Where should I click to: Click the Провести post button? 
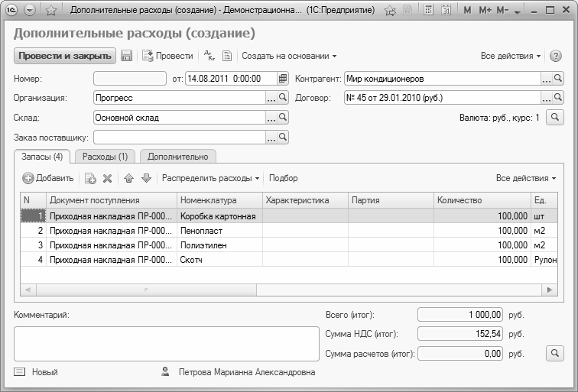167,56
